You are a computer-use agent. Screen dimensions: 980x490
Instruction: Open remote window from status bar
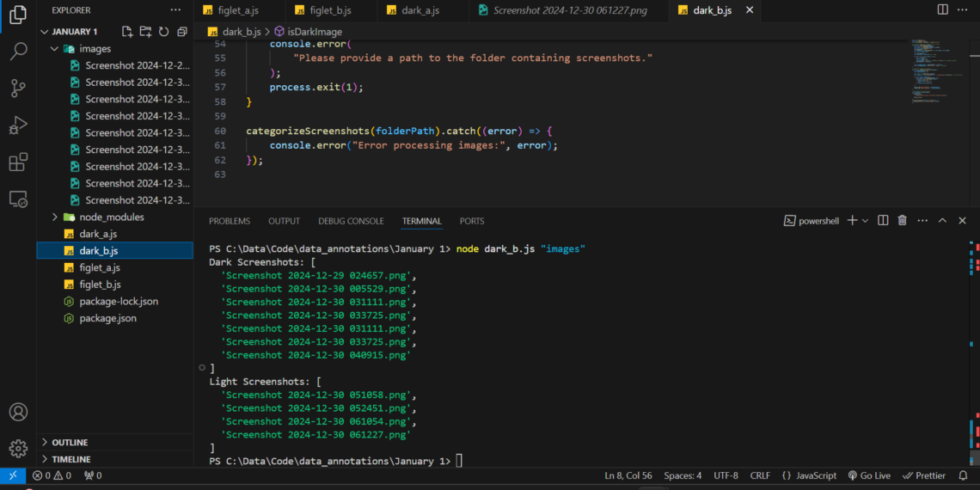13,475
